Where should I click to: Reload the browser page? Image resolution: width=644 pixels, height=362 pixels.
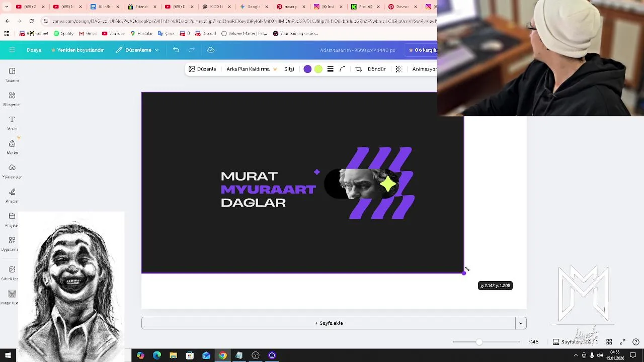coord(31,21)
